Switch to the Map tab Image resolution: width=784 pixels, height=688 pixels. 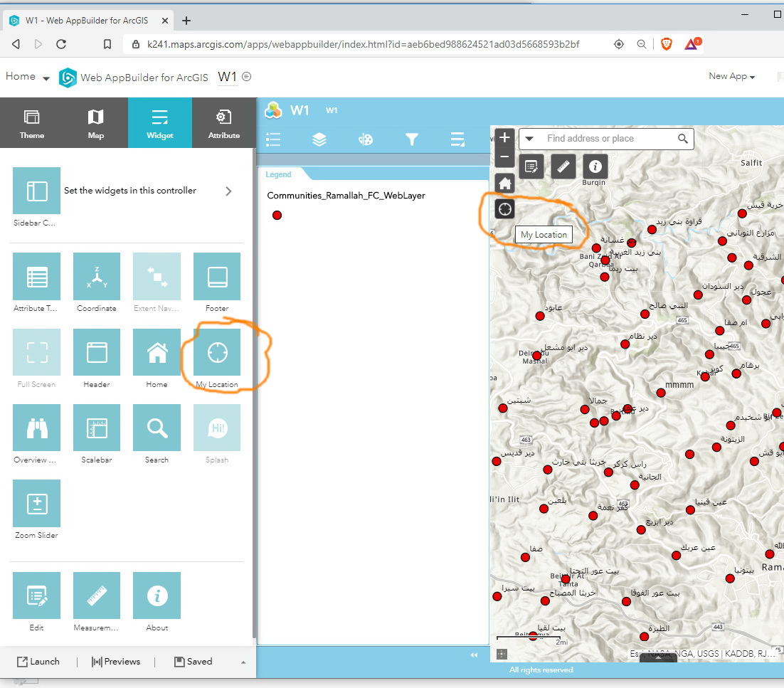[96, 123]
